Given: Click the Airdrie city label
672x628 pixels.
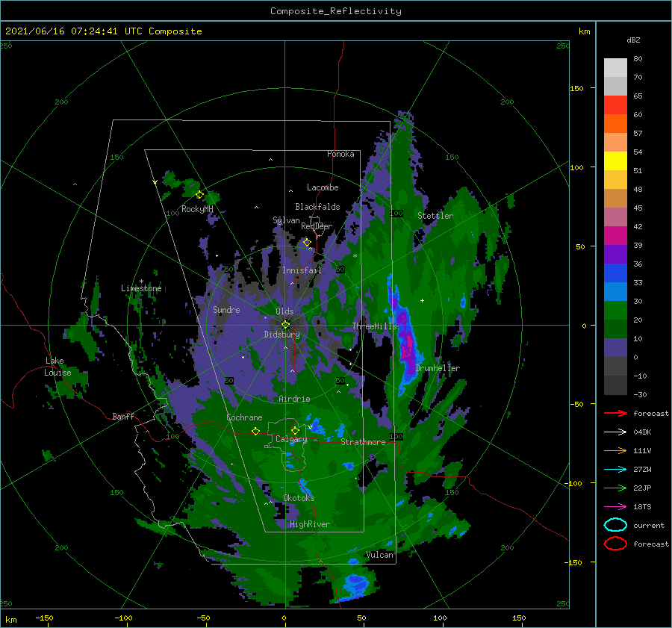Looking at the screenshot, I should tap(294, 399).
